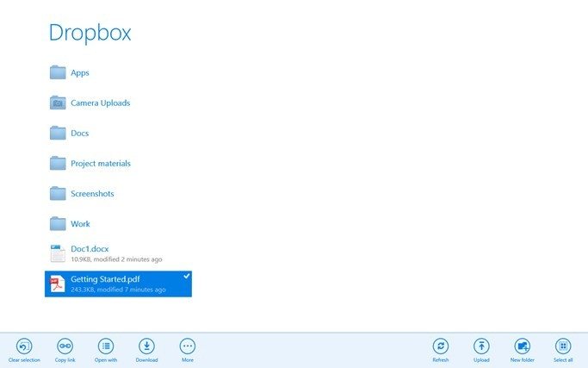588x368 pixels.
Task: Click the Work folder icon
Action: (x=58, y=224)
